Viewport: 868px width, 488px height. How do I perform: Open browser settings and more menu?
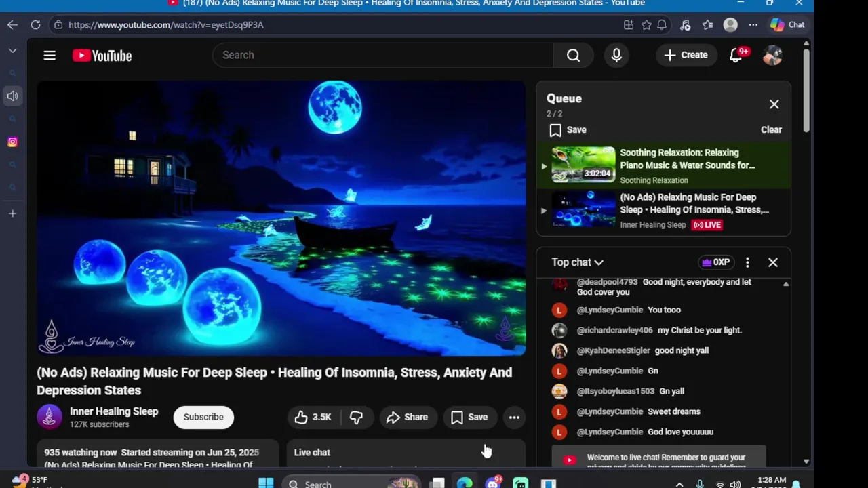pos(753,24)
